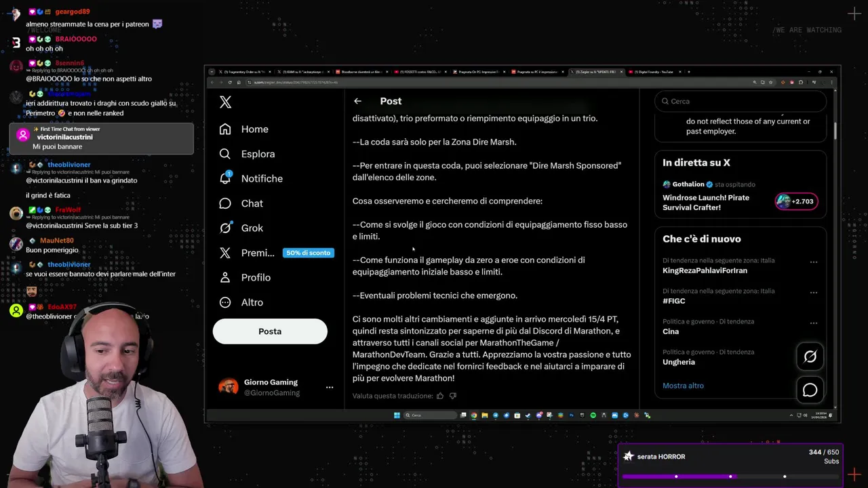Rate translation with thumbs down

click(x=453, y=396)
